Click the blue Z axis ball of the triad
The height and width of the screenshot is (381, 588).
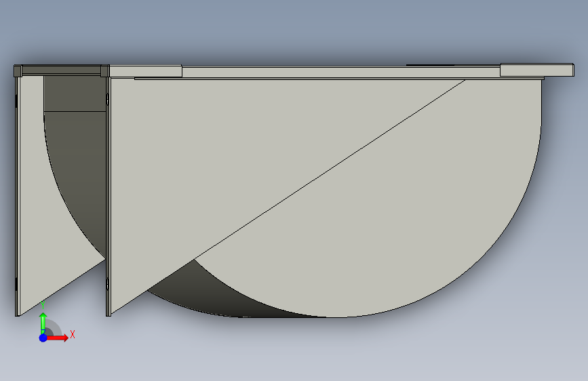(x=43, y=338)
